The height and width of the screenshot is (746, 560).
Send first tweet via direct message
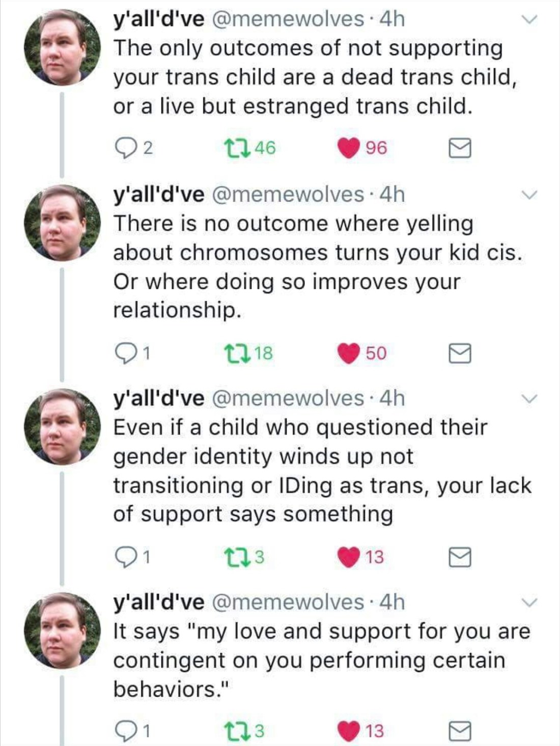[460, 148]
